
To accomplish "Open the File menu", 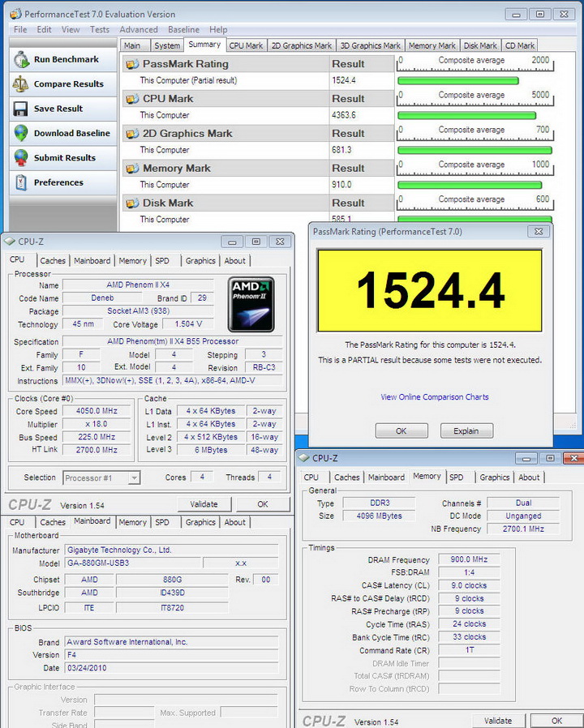I will coord(20,29).
